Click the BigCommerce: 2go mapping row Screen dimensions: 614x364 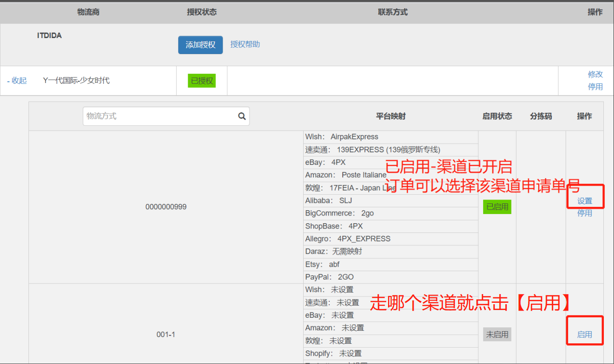(x=391, y=213)
